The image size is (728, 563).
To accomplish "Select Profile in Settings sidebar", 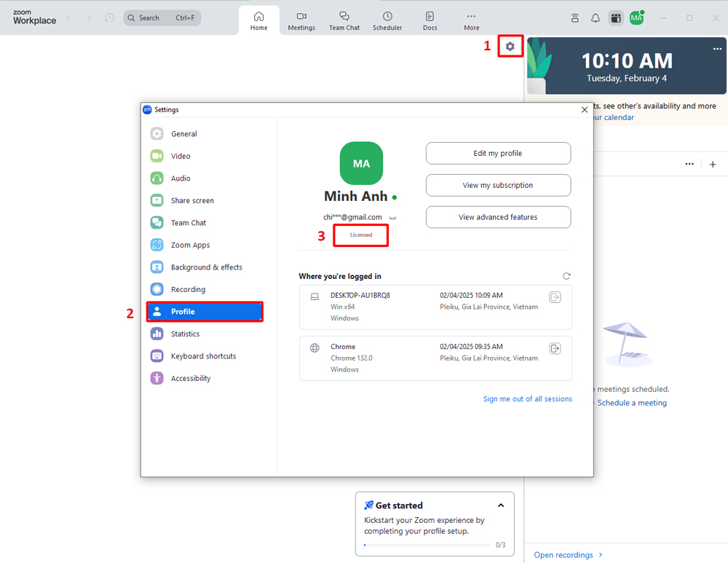I will (205, 312).
